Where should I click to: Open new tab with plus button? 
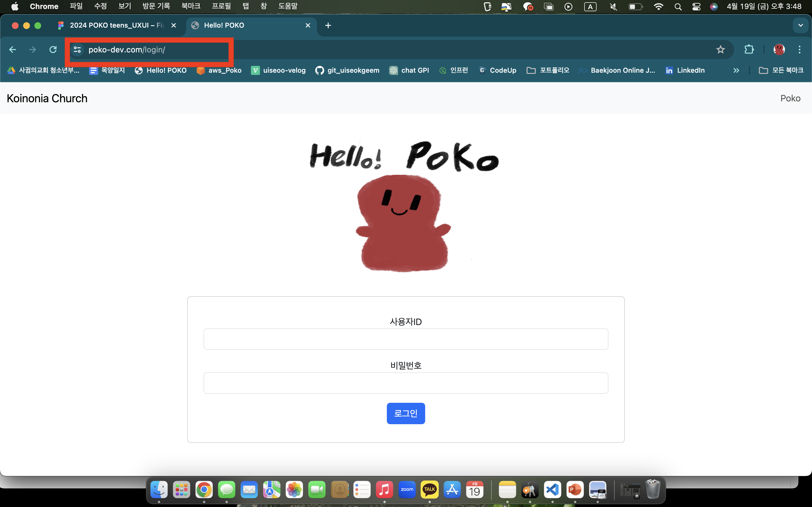328,25
